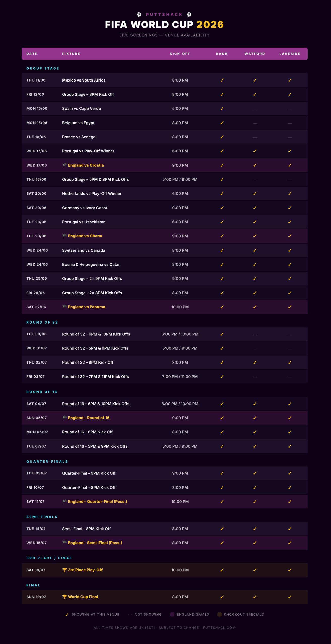Image resolution: width=331 pixels, height=644 pixels.
Task: Click the SHOWING AT THIS VENUE legend label
Action: pyautogui.click(x=95, y=614)
